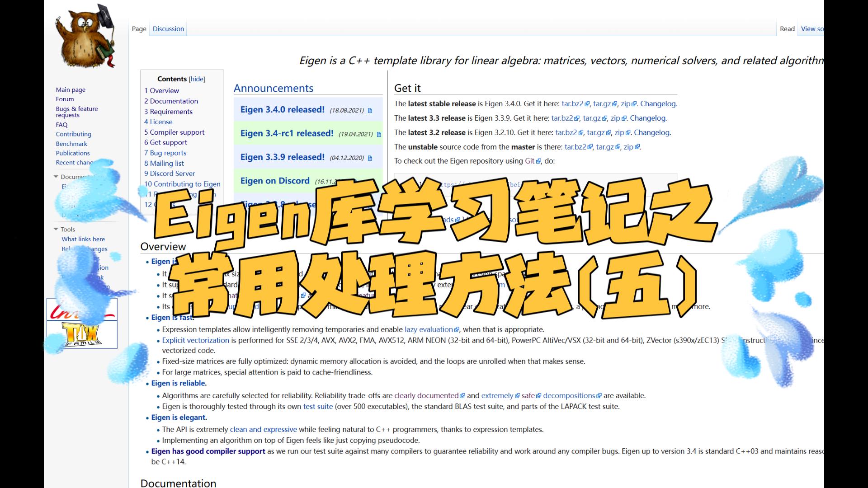This screenshot has width=868, height=488.
Task: Click the external link icon after lazy evaluation
Action: coord(456,329)
